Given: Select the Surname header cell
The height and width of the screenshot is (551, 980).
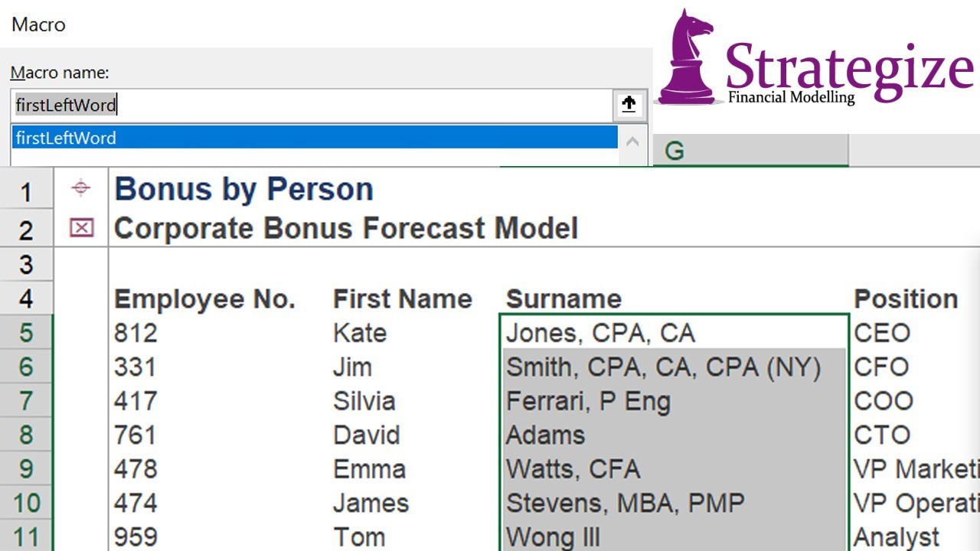Looking at the screenshot, I should coord(563,299).
